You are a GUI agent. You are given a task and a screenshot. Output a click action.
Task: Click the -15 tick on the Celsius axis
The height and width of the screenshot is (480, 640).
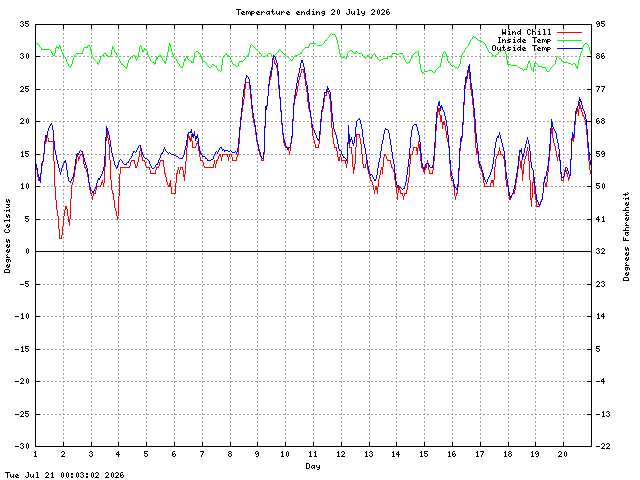point(22,349)
